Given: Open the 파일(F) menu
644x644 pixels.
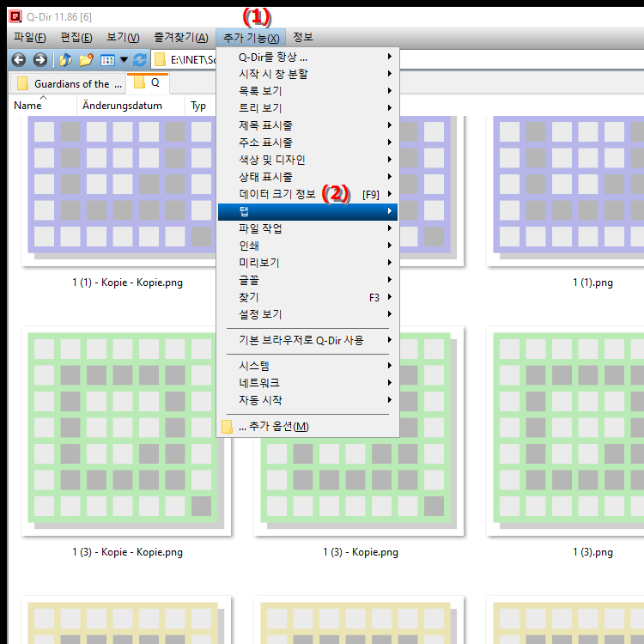Looking at the screenshot, I should [x=29, y=38].
